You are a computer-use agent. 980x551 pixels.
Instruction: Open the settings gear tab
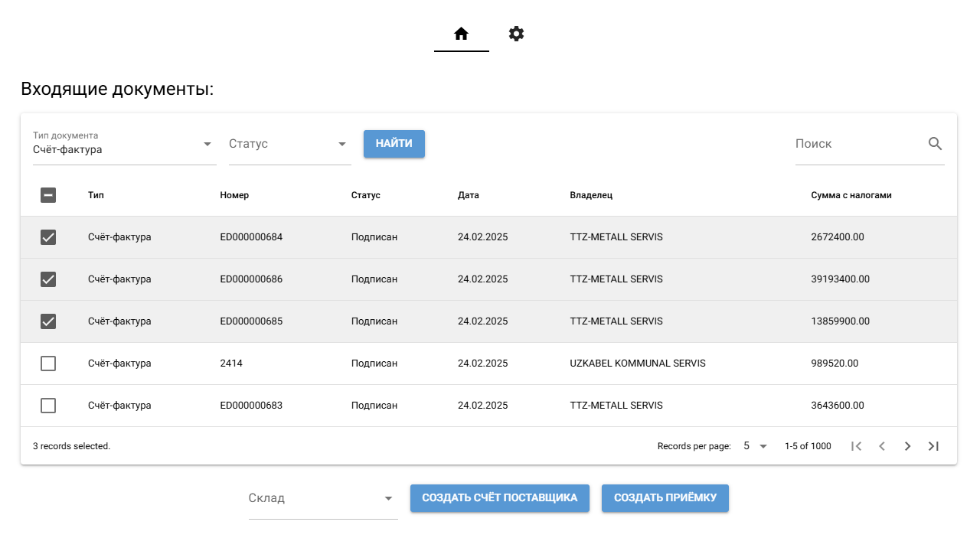point(517,34)
